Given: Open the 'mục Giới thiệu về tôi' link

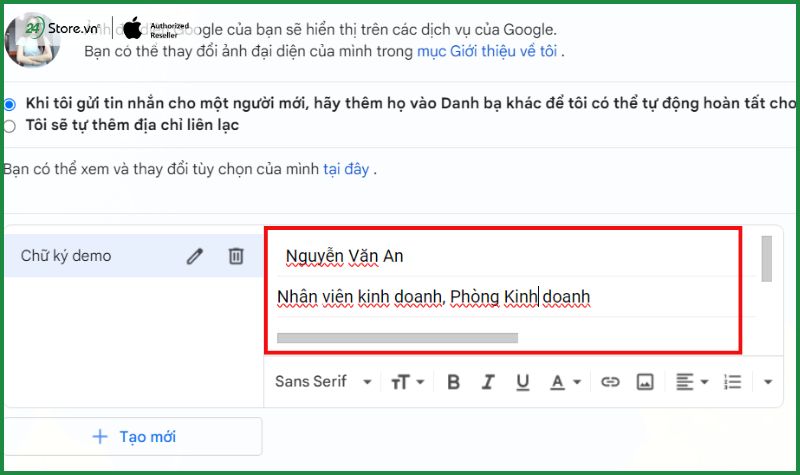Looking at the screenshot, I should 487,52.
